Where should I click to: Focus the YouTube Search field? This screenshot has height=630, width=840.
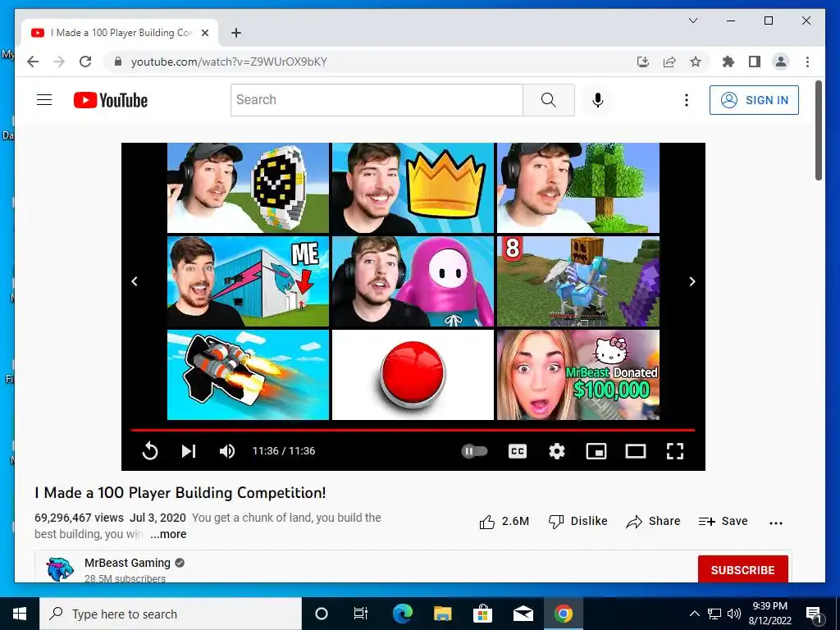click(x=377, y=99)
